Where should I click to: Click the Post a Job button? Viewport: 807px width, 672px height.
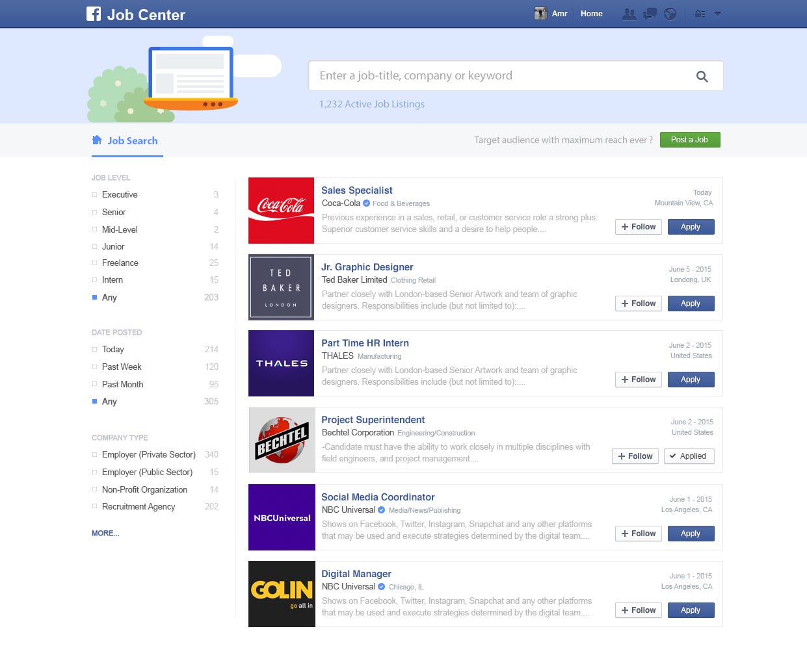point(690,140)
